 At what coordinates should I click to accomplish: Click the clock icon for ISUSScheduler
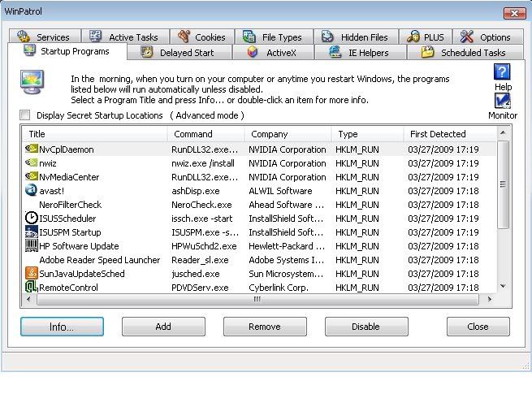pos(31,218)
